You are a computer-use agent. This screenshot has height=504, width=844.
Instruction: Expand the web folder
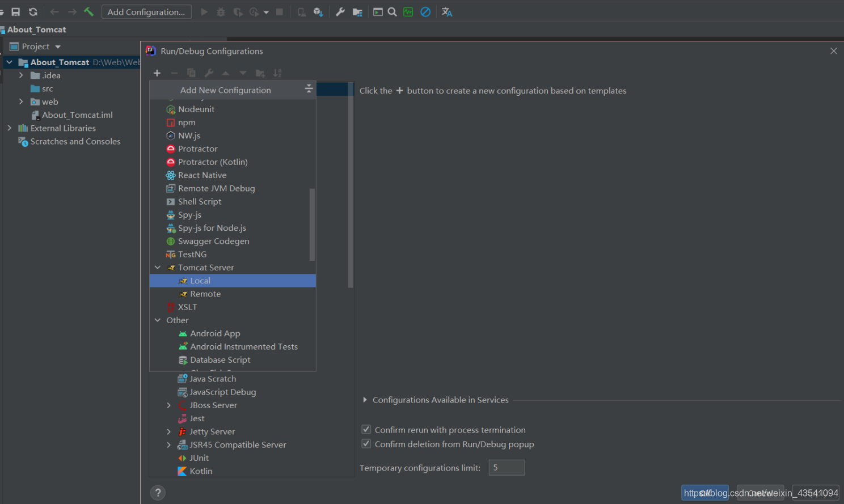[21, 102]
